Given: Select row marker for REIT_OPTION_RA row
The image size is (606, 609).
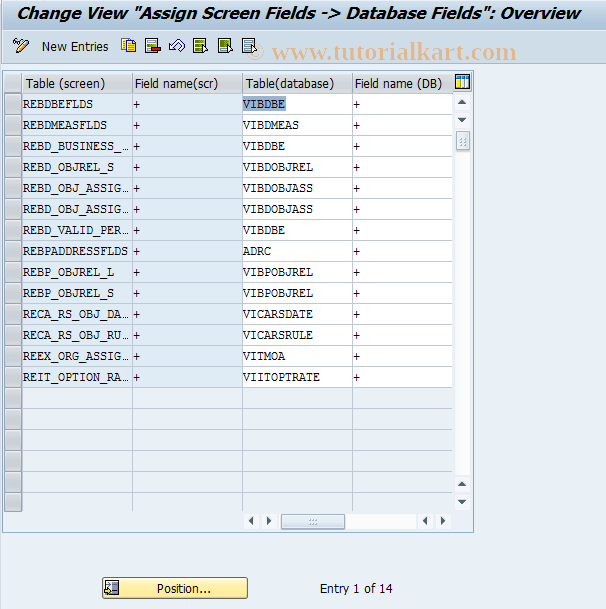Looking at the screenshot, I should 13,377.
